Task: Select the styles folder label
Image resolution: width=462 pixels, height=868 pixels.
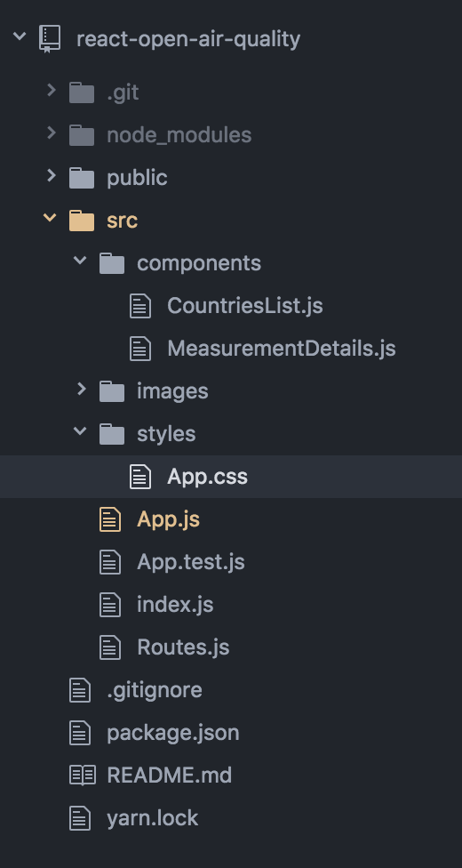Action: pyautogui.click(x=166, y=434)
